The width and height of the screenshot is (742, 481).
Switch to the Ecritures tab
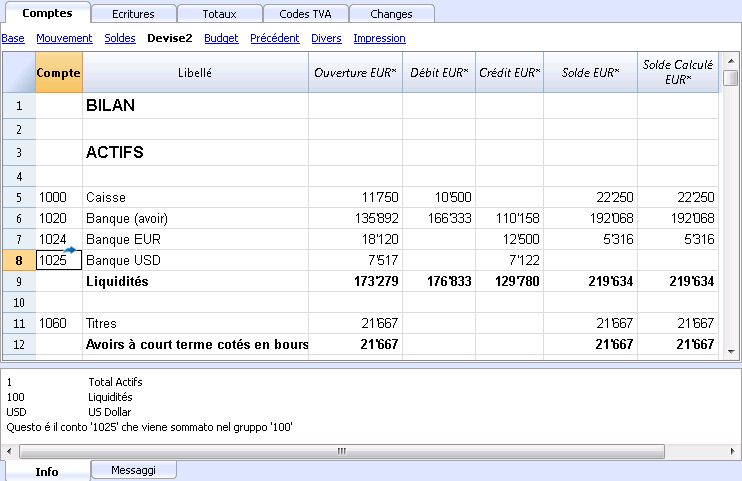[x=133, y=14]
